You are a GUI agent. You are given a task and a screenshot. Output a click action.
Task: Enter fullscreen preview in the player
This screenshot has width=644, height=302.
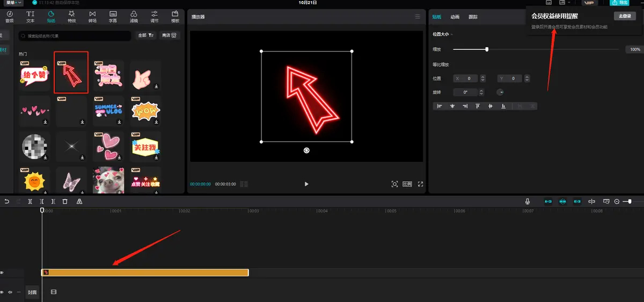pos(420,184)
